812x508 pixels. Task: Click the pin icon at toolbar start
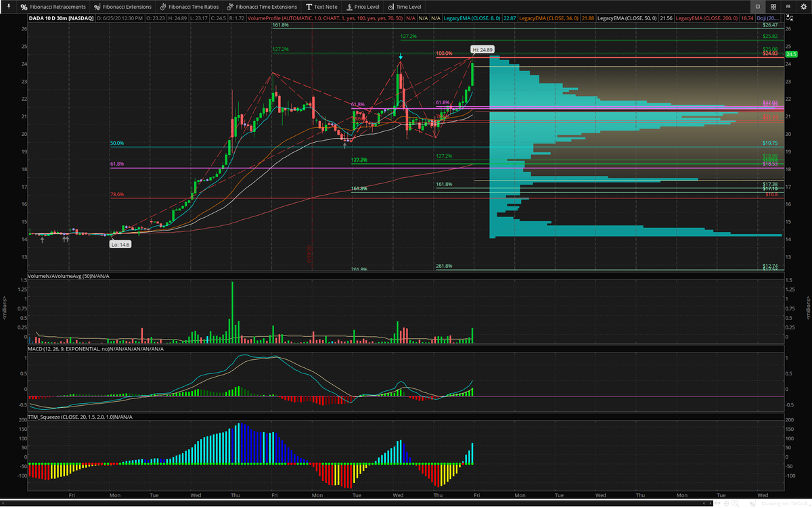8,7
